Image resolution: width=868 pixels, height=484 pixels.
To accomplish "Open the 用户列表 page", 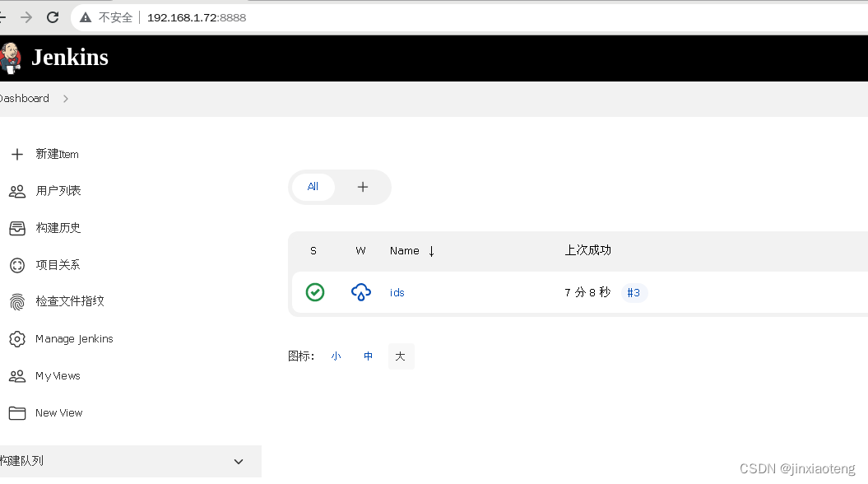I will coord(58,191).
